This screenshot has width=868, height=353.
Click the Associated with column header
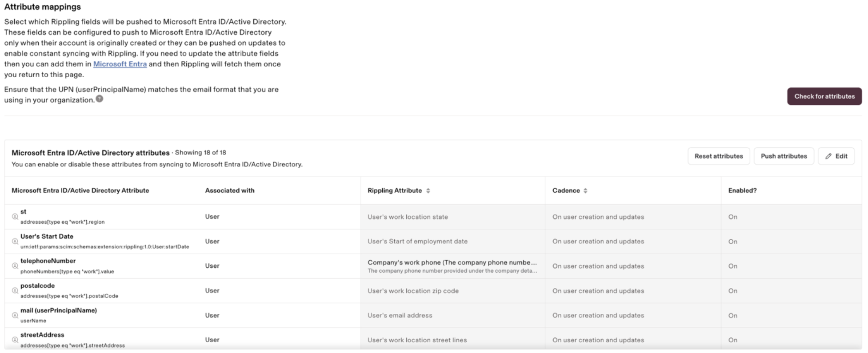[230, 190]
